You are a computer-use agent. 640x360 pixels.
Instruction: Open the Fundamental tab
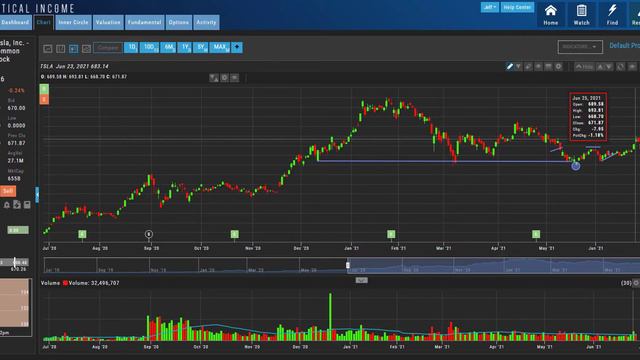[144, 22]
